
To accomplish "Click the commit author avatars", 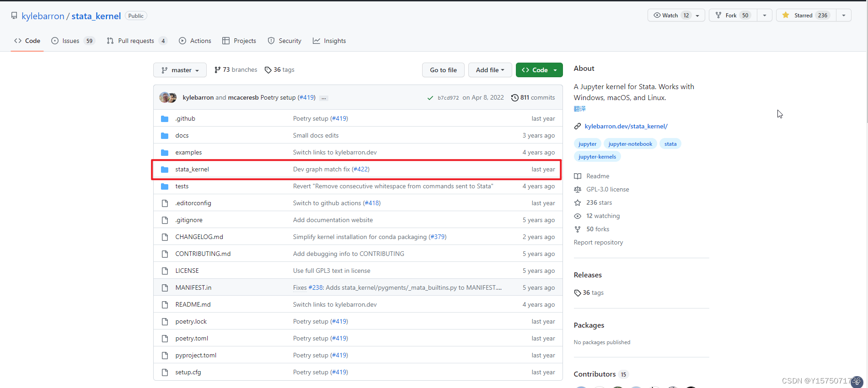I will 168,97.
